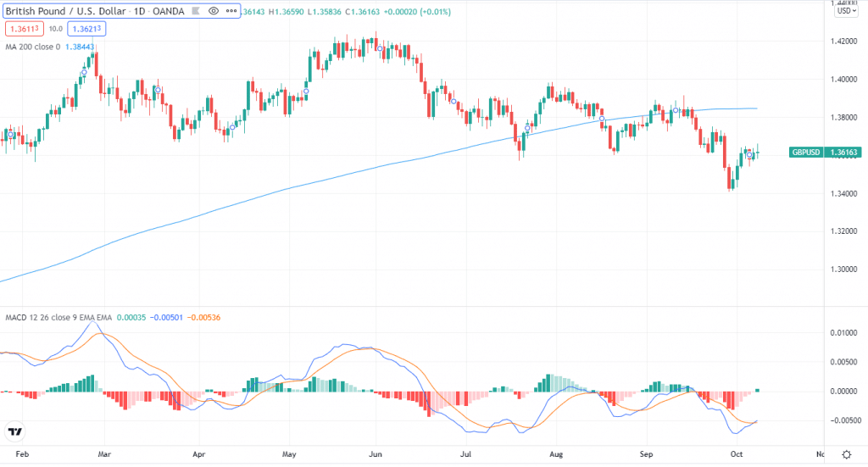This screenshot has width=868, height=467.
Task: Click the 1.40000 price axis label
Action: click(x=843, y=80)
